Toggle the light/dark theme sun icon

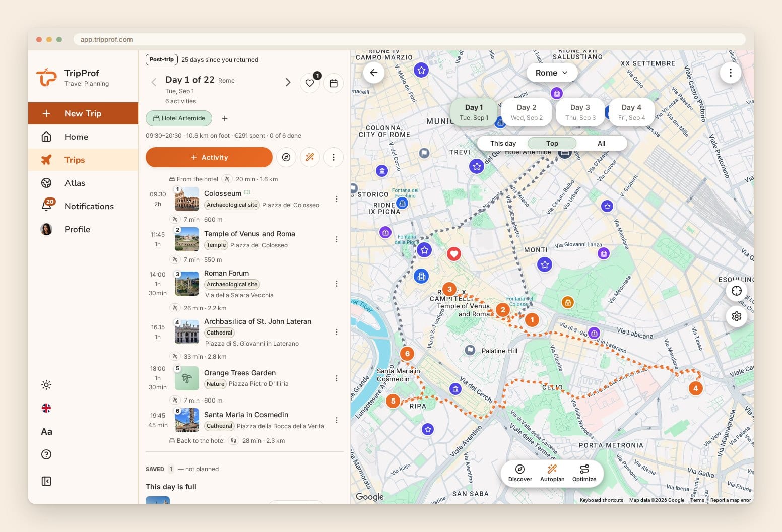click(x=46, y=385)
